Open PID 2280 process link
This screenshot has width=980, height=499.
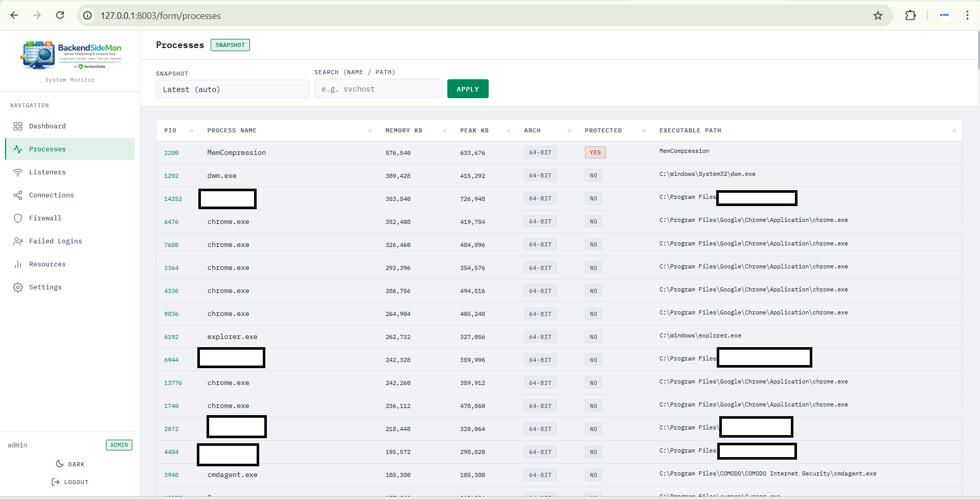171,153
